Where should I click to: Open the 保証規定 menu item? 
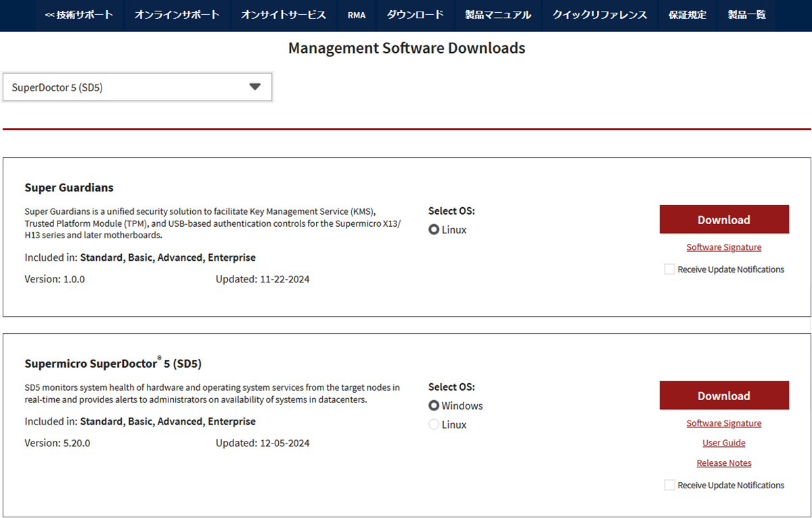point(687,15)
